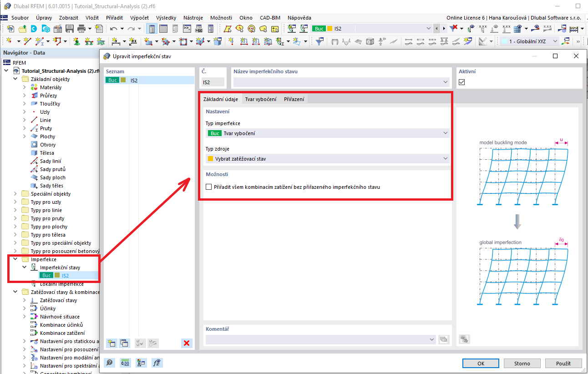Expand the Pruty tree node
Screen dimensions: 588x374
(x=25, y=128)
